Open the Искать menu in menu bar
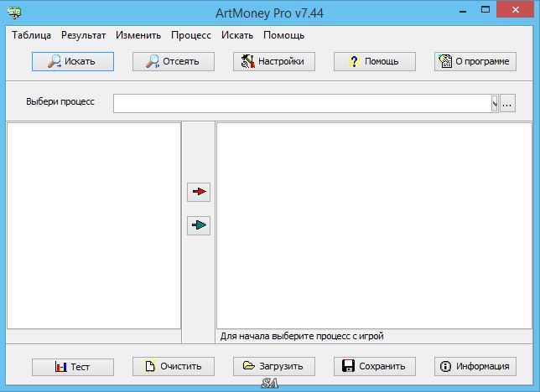 pyautogui.click(x=237, y=35)
